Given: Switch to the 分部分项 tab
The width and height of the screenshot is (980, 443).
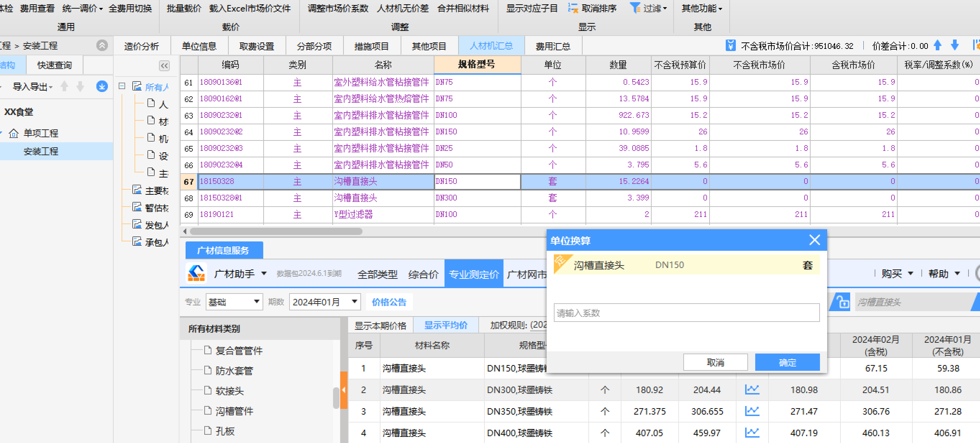Looking at the screenshot, I should pyautogui.click(x=314, y=46).
